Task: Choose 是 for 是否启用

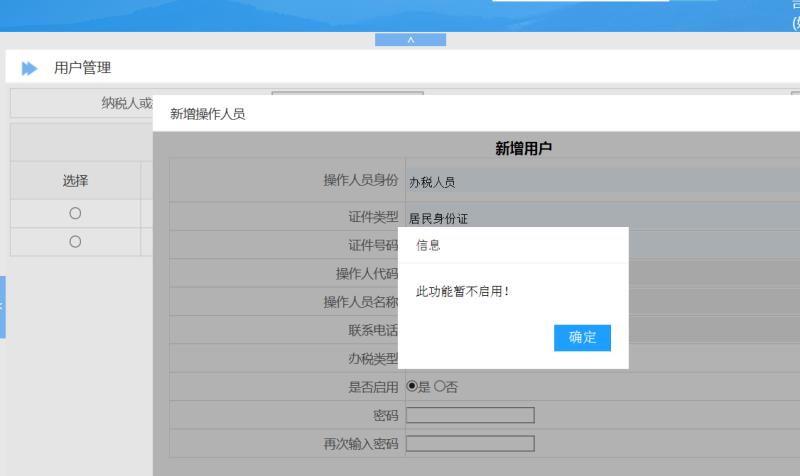Action: coord(412,386)
